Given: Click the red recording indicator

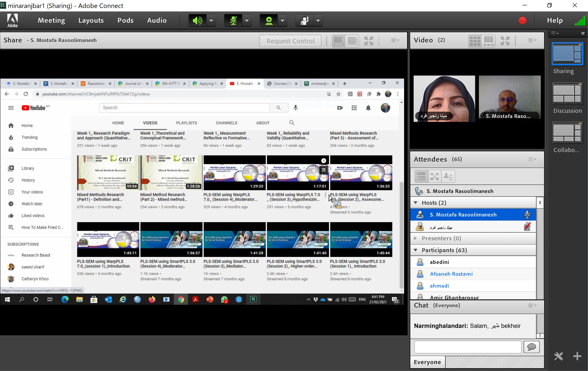Looking at the screenshot, I should (x=522, y=20).
